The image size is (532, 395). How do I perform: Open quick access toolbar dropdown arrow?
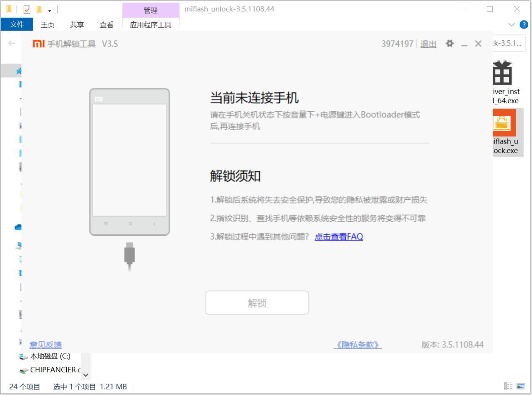[50, 10]
